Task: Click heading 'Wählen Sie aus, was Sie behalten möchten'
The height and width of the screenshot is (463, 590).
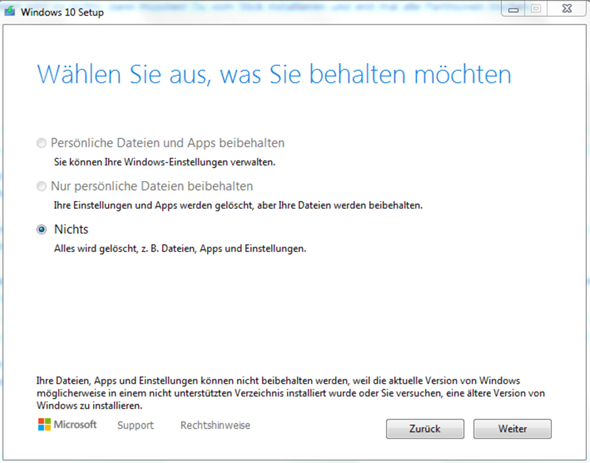Action: tap(274, 74)
